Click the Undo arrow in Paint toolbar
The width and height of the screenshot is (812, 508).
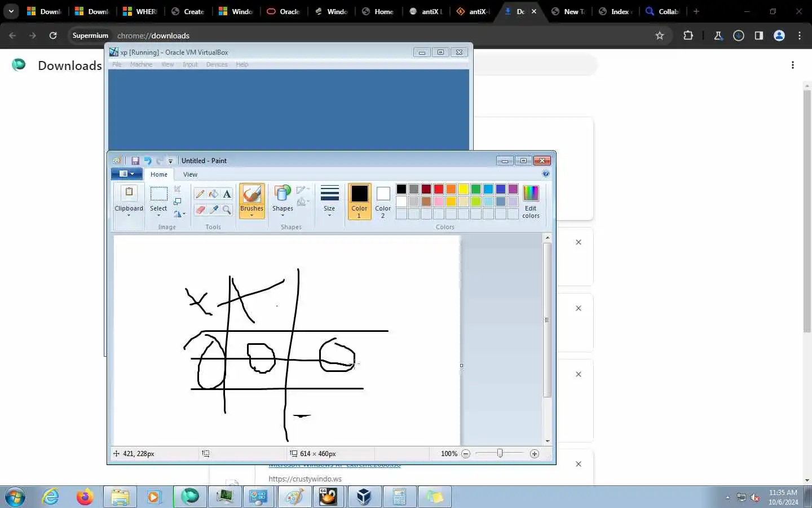[x=148, y=161]
